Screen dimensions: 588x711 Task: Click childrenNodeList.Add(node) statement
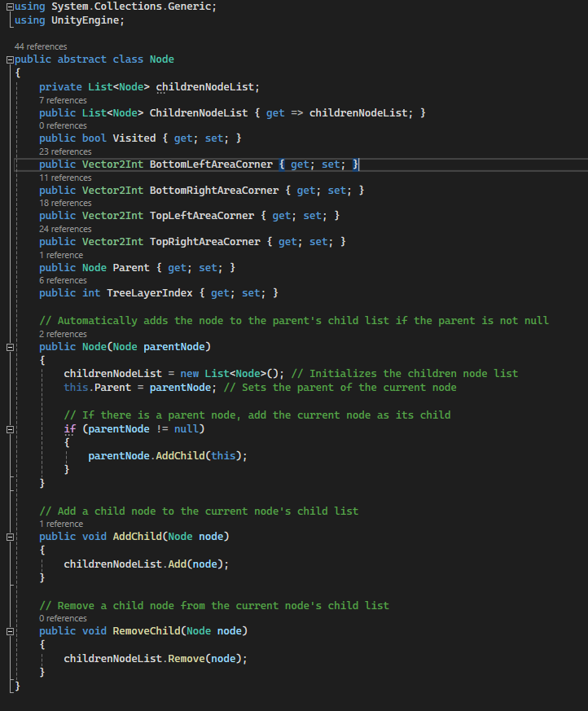(x=147, y=564)
